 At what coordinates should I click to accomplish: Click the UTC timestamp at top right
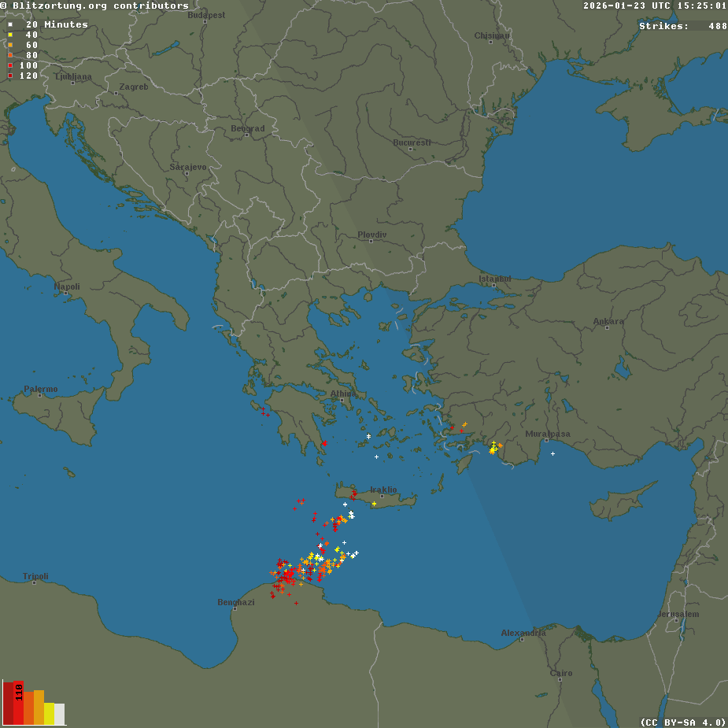pos(655,6)
